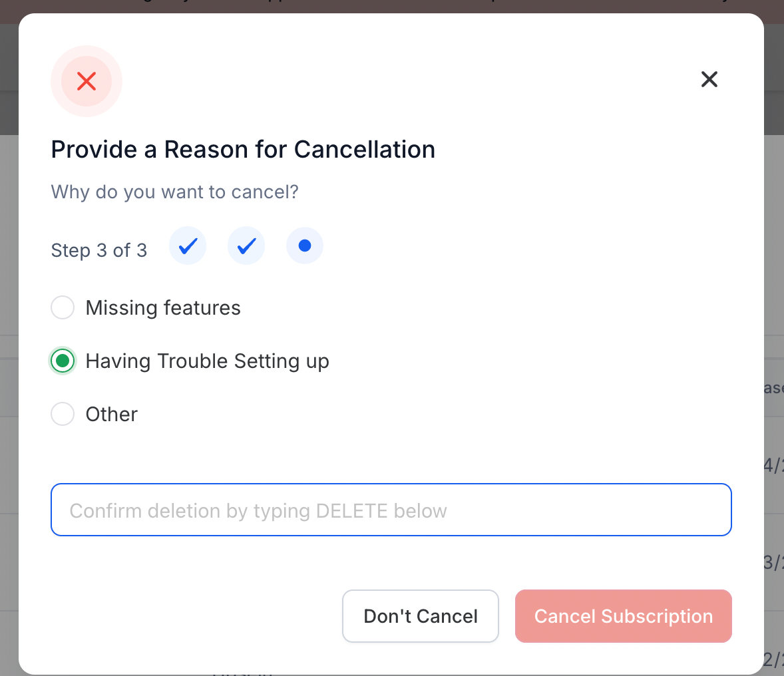Click the first completed step checkmark

[188, 246]
